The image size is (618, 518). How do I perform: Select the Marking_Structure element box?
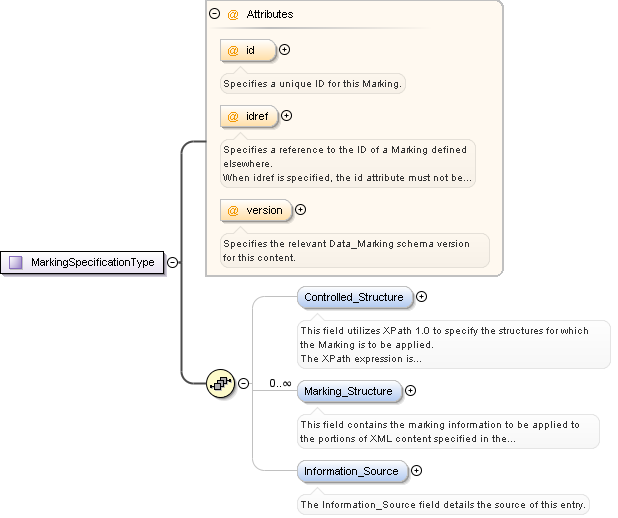[x=348, y=391]
